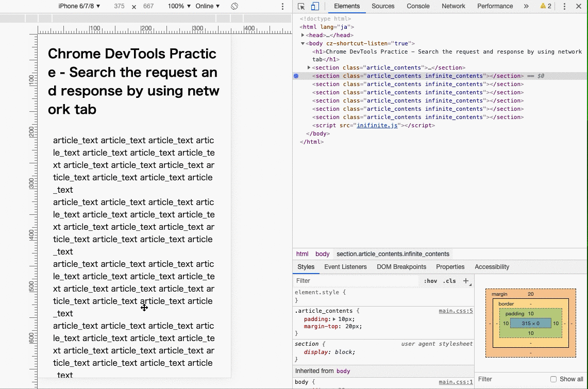
Task: Show more DevTools tabs chevron
Action: coord(526,6)
